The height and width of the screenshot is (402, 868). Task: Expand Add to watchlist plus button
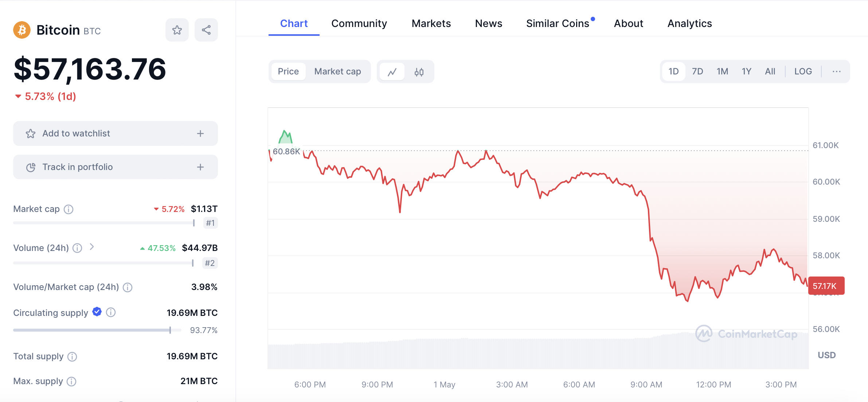tap(200, 134)
